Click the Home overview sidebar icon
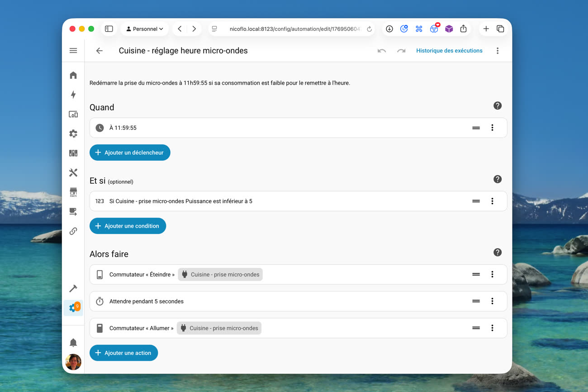The height and width of the screenshot is (392, 588). point(73,75)
